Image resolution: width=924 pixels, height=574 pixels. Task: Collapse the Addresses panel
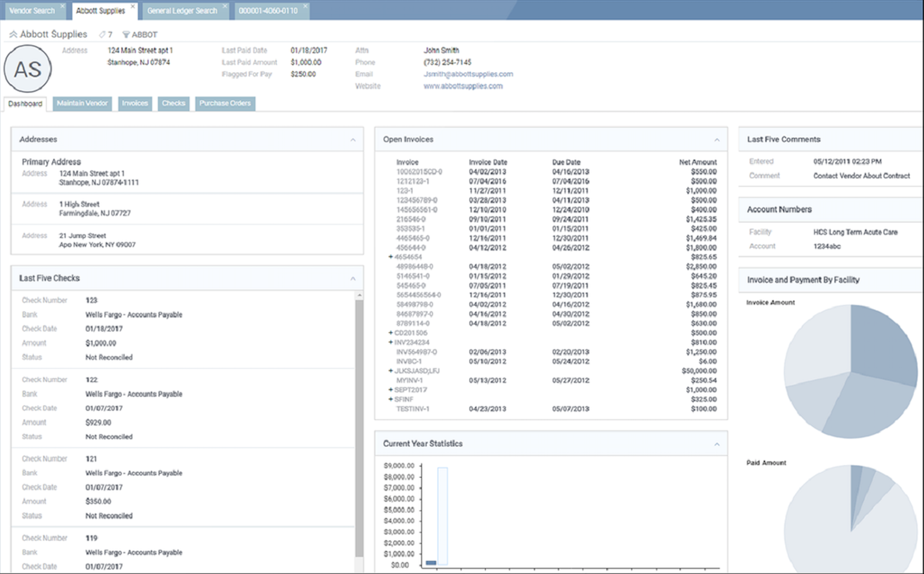point(353,139)
